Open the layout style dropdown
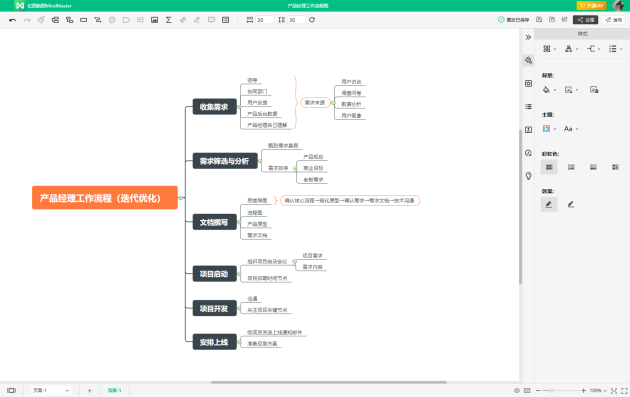Screen dimensions: 630x397 tap(549, 49)
